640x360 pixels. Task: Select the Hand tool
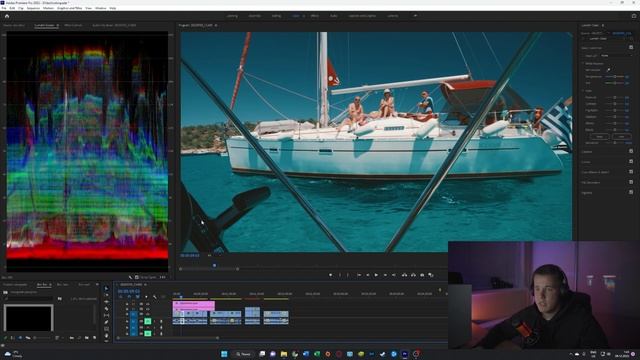[107, 336]
